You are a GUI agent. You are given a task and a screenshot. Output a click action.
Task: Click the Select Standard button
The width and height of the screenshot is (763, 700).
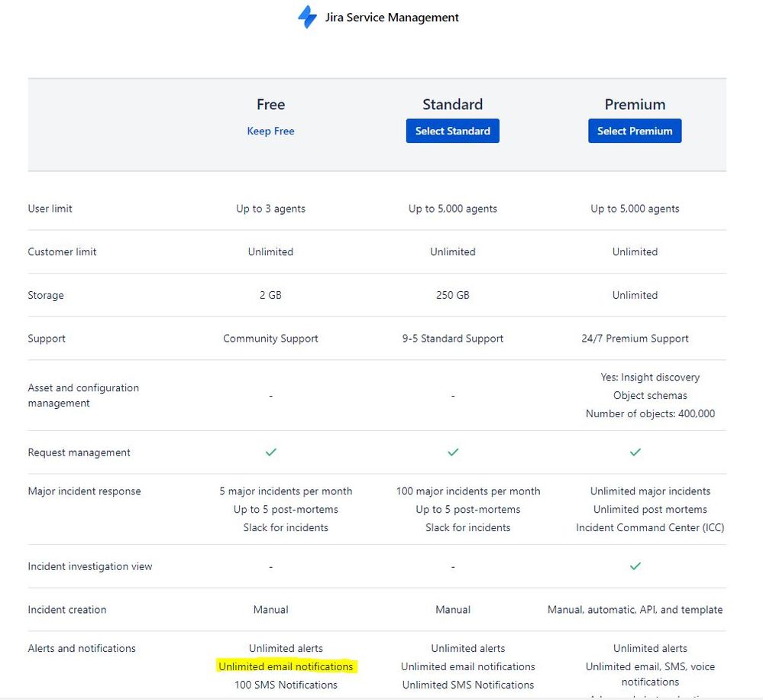pyautogui.click(x=453, y=131)
